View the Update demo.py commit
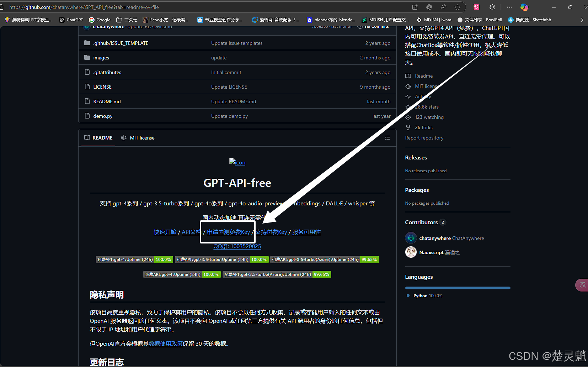The width and height of the screenshot is (588, 367). [229, 116]
